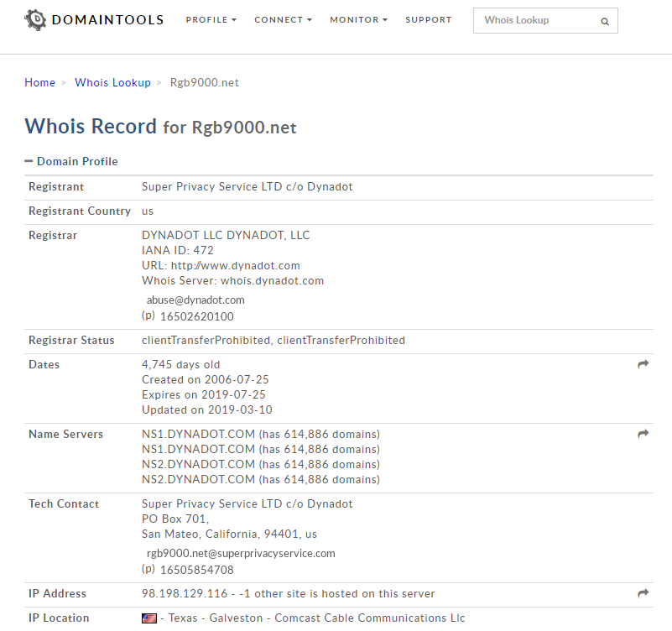Collapse the Domain Profile section
This screenshot has height=631, width=672.
(x=71, y=161)
